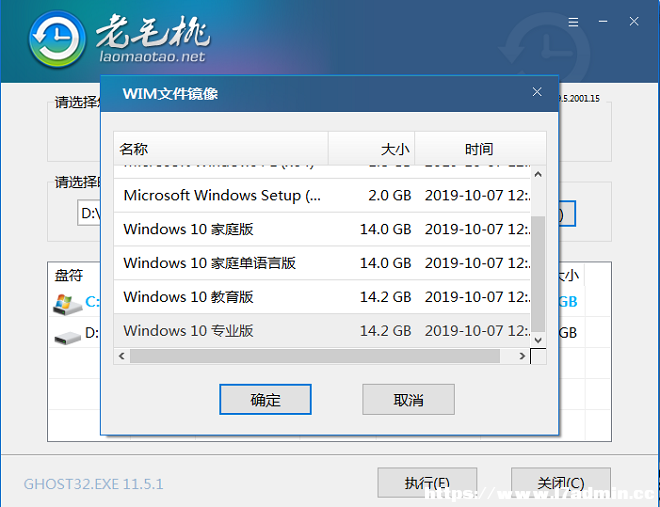Click the vertical scrollbar up arrow

538,174
